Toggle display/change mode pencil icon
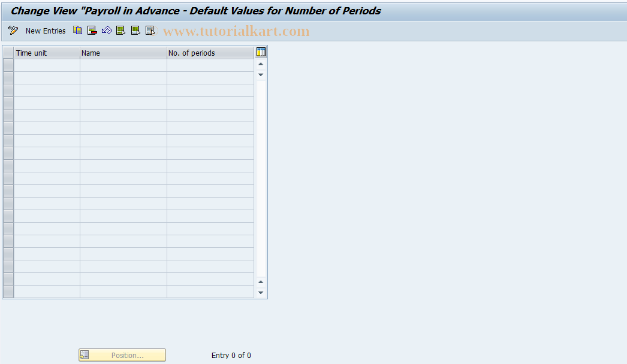The image size is (627, 364). coord(13,31)
